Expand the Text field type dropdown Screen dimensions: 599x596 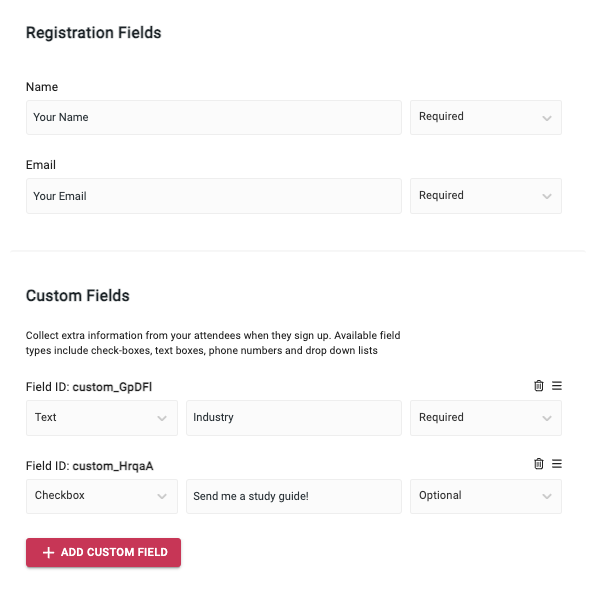(102, 418)
